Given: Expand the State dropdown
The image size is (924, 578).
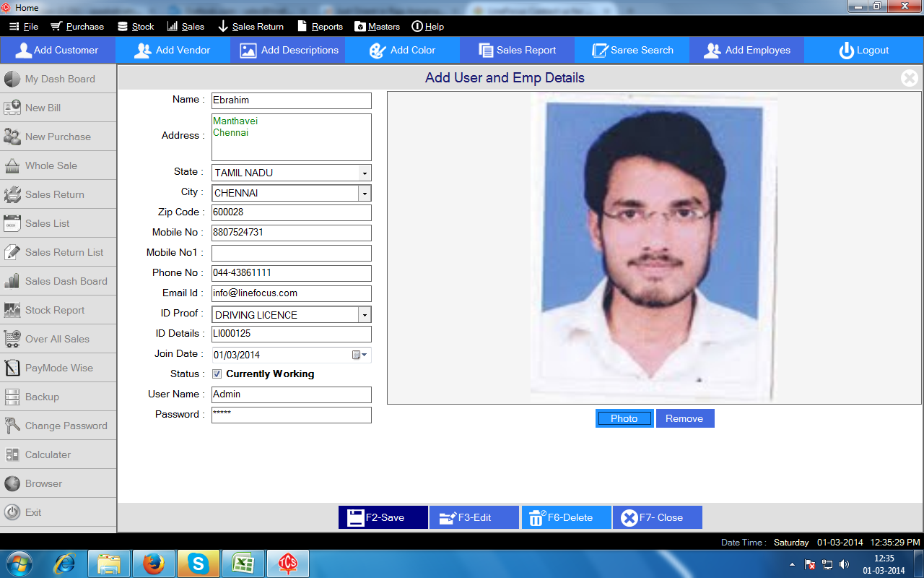Looking at the screenshot, I should [365, 173].
